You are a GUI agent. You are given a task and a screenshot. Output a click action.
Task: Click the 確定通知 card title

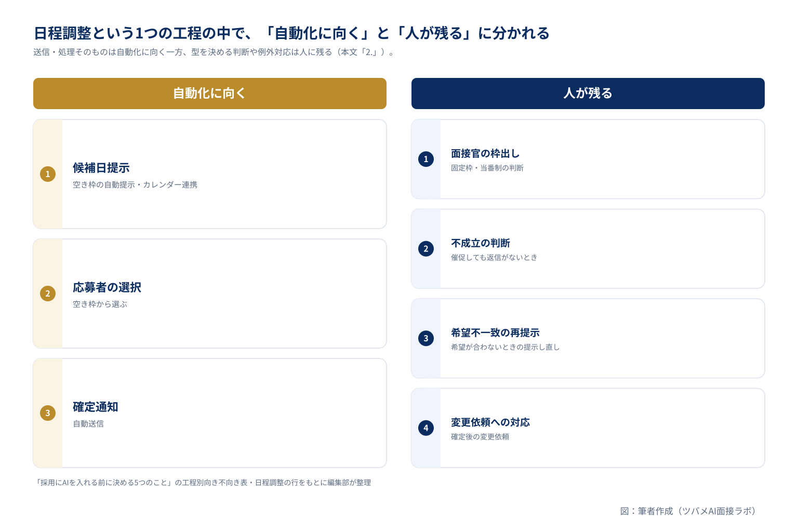coord(96,407)
